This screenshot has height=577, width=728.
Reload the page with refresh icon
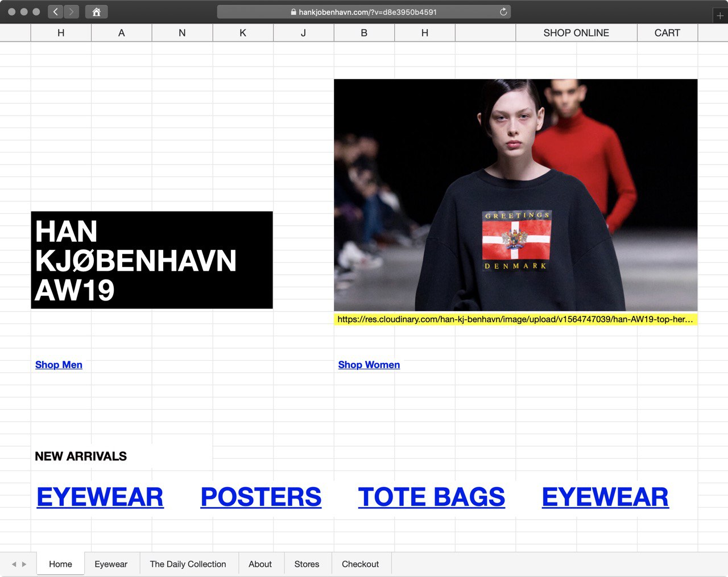point(503,11)
